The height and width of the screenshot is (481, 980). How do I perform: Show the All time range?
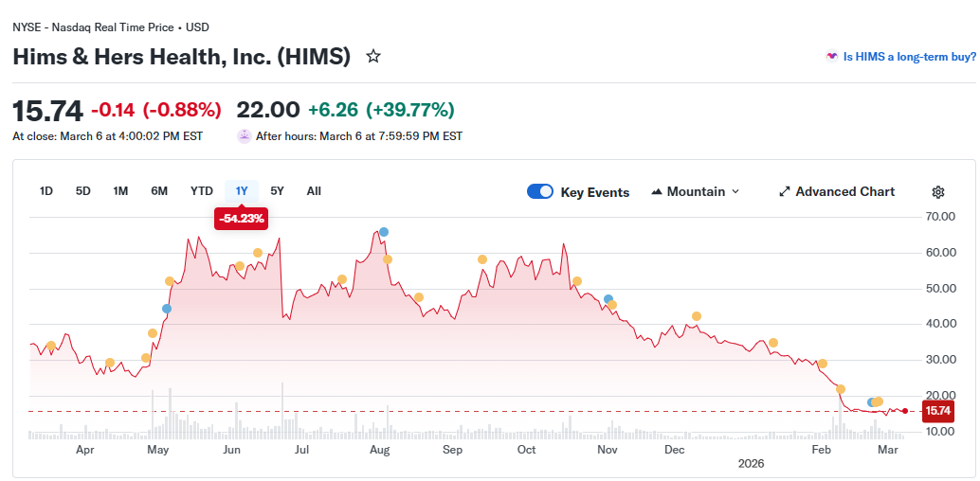tap(314, 191)
